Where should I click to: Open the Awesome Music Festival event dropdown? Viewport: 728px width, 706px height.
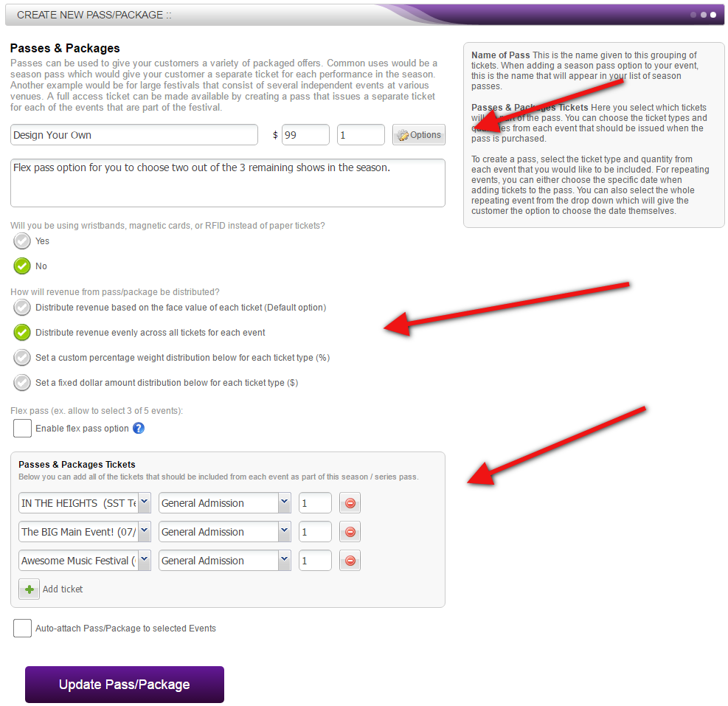coord(144,560)
